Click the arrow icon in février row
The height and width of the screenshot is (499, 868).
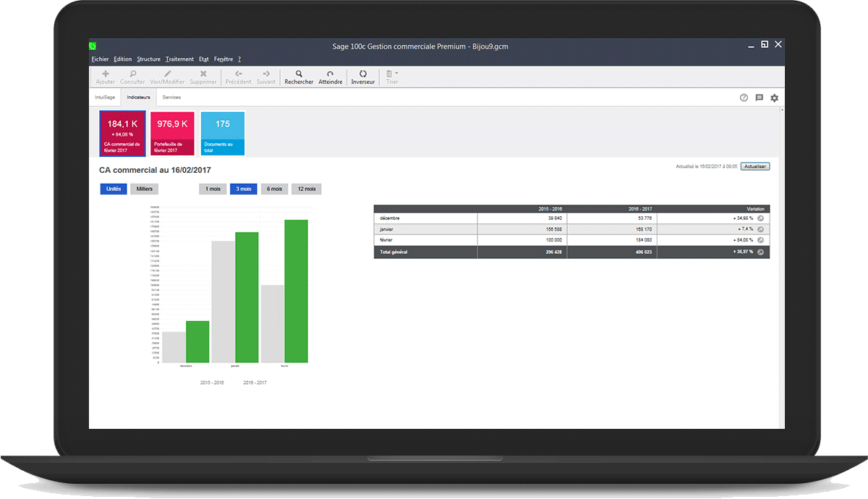(x=760, y=239)
